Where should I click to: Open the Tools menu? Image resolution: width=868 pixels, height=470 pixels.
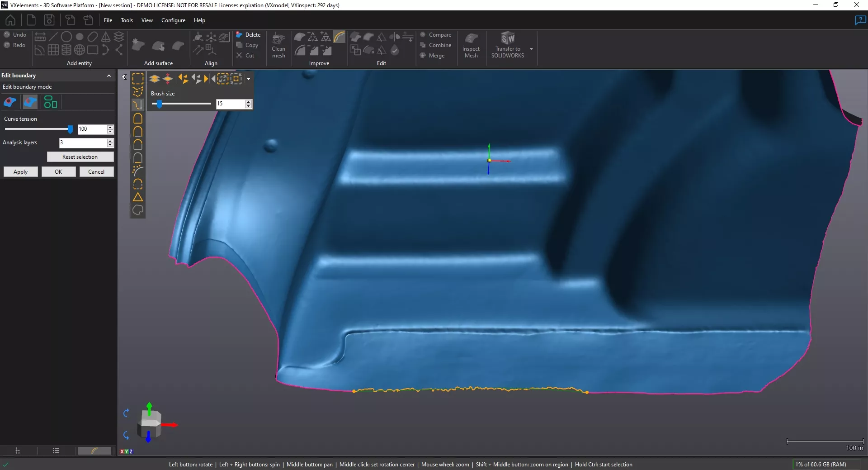click(x=127, y=20)
